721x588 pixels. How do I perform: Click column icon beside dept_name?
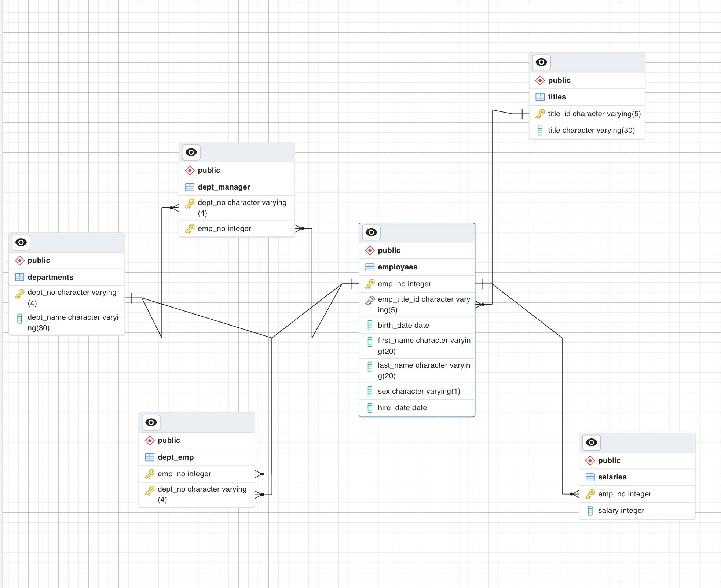19,319
